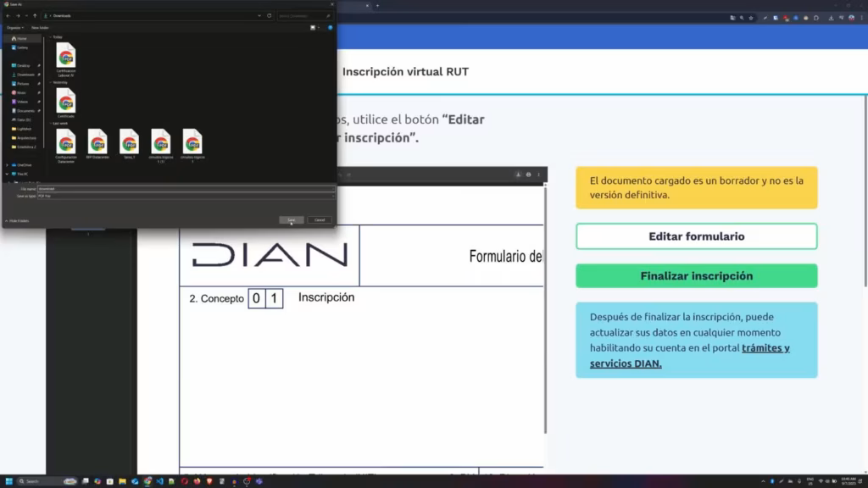
Task: Select Home in the navigation pane
Action: [22, 38]
